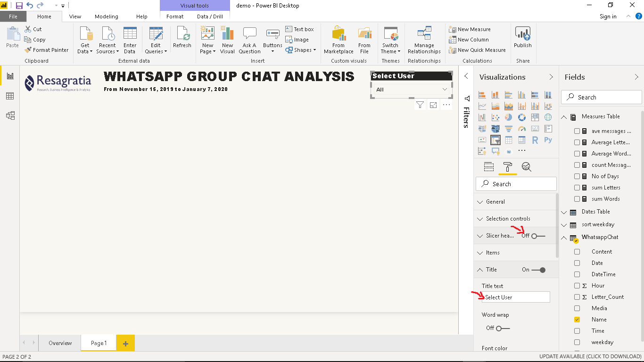Expand the sort weekday table
This screenshot has width=644, height=362.
click(x=564, y=225)
